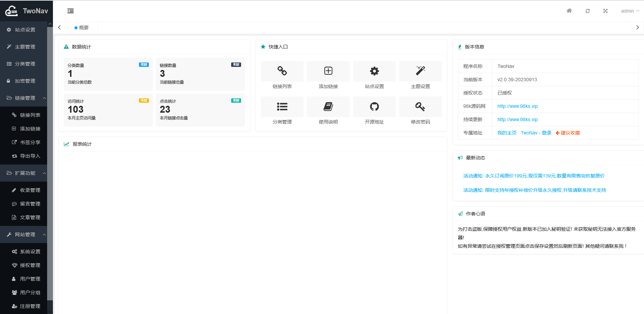Click the 链接列表 quick-entry chain icon
Screen dimensions: 644x314
click(282, 71)
